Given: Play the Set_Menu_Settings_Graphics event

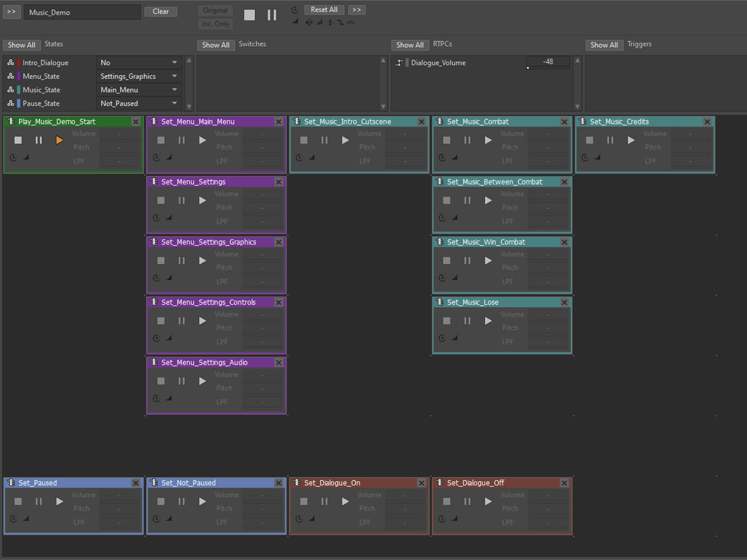Looking at the screenshot, I should coord(202,260).
